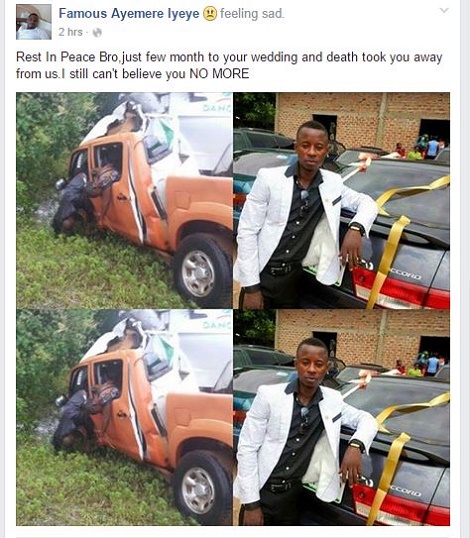Open the lower photo of man in white blazer

tap(342, 418)
